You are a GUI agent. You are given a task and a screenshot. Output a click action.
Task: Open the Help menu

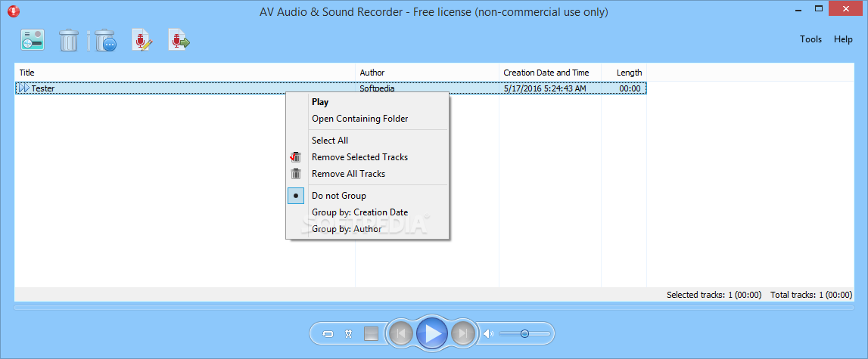(843, 39)
